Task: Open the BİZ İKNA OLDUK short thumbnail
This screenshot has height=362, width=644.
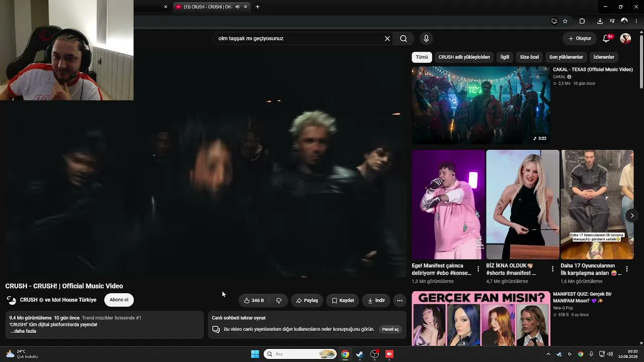Action: coord(523,205)
